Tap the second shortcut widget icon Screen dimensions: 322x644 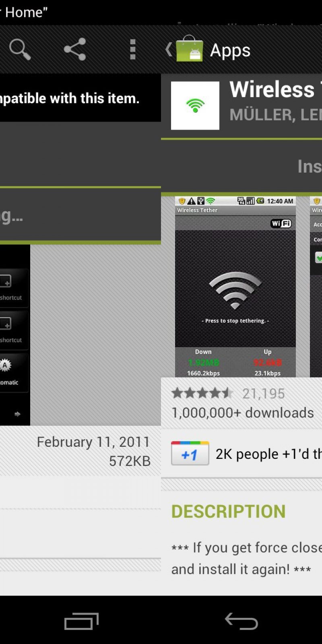(6, 323)
